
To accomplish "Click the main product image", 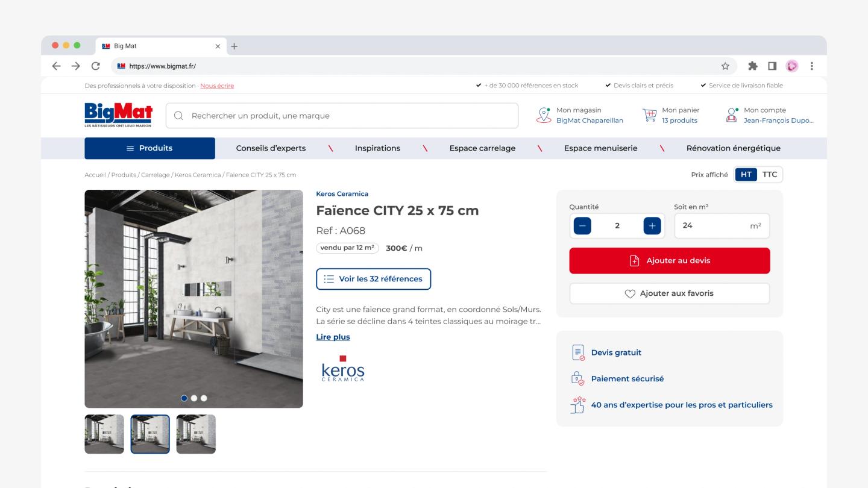I will coord(193,299).
